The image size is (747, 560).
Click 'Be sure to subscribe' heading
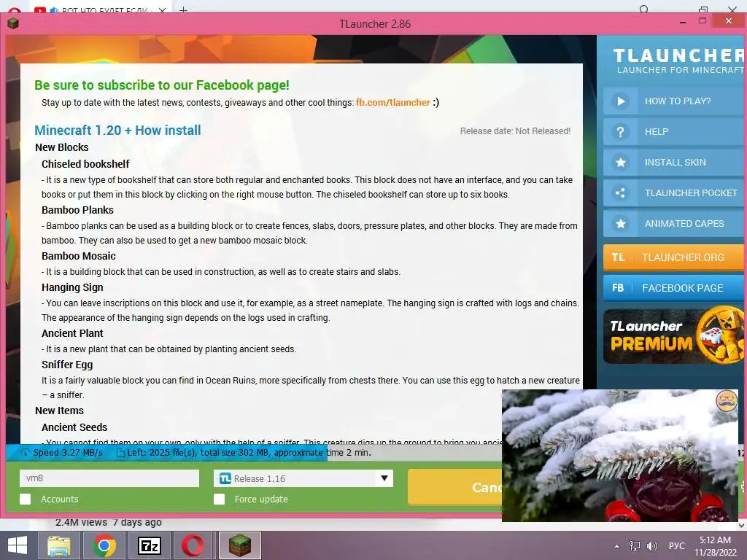tap(161, 85)
